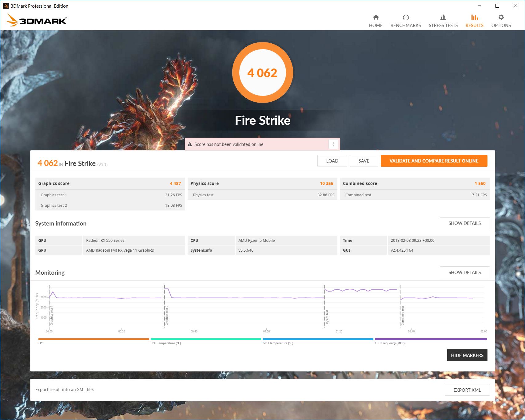The width and height of the screenshot is (525, 420).
Task: Click the Physics test marker on graph
Action: click(x=327, y=317)
